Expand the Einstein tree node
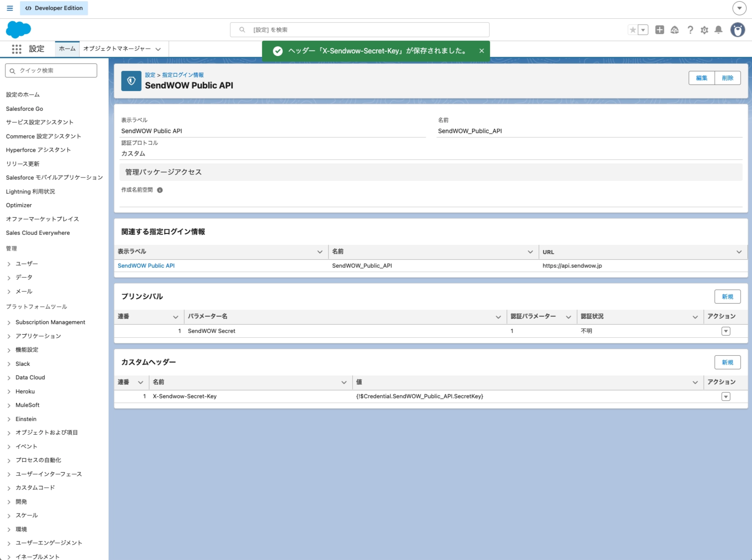The width and height of the screenshot is (752, 560). (9, 419)
